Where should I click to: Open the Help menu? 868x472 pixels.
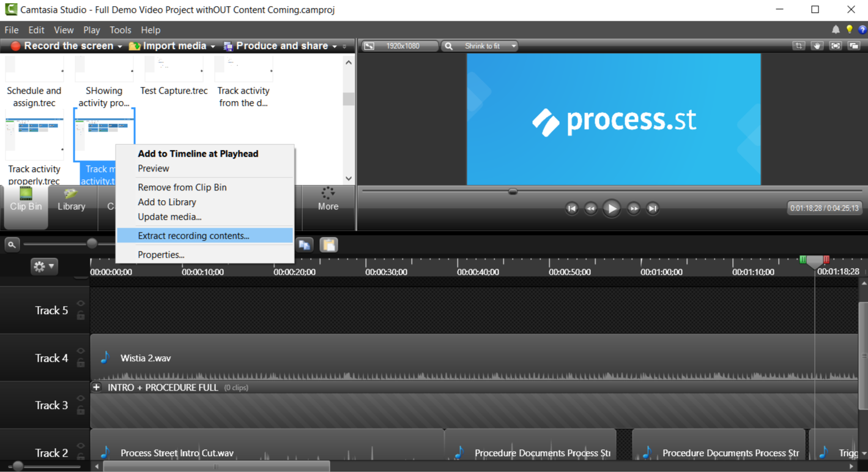[150, 30]
